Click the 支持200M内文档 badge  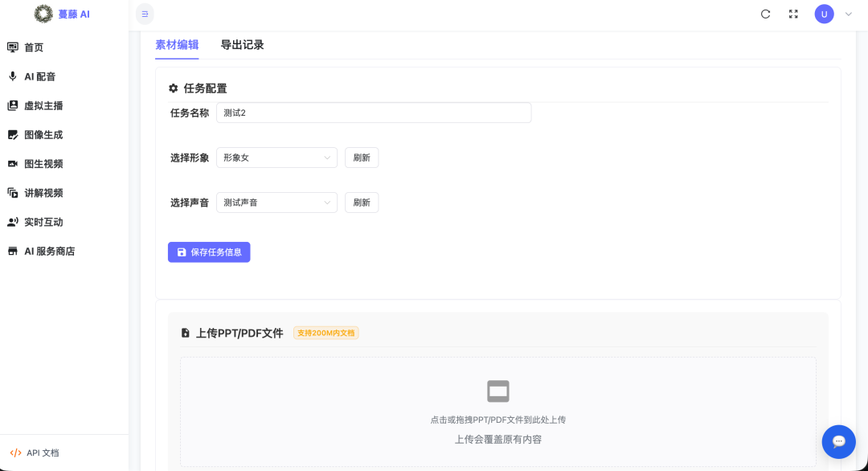326,334
